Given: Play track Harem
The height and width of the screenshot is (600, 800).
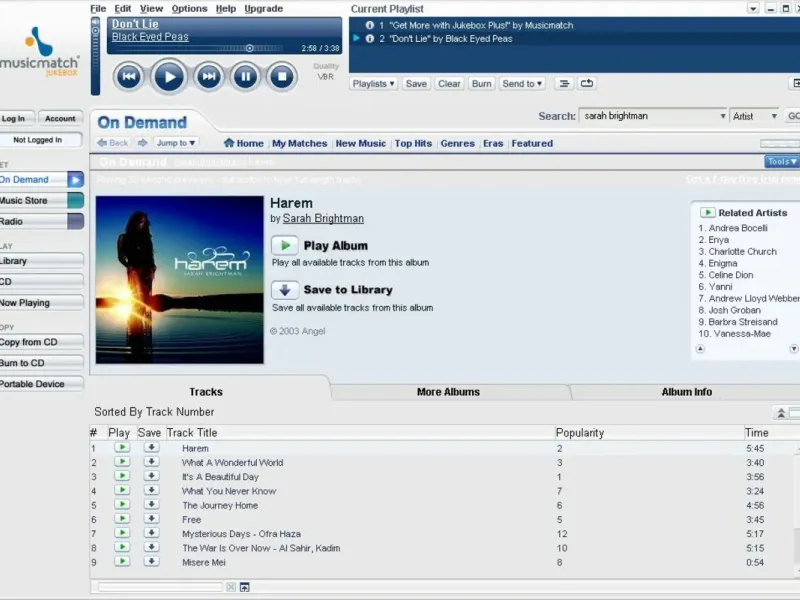Looking at the screenshot, I should point(122,447).
